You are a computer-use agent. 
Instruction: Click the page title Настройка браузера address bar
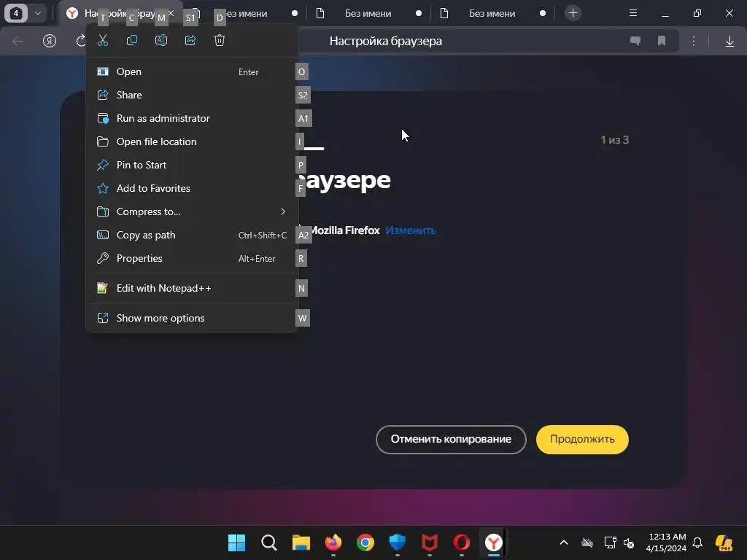pos(386,42)
